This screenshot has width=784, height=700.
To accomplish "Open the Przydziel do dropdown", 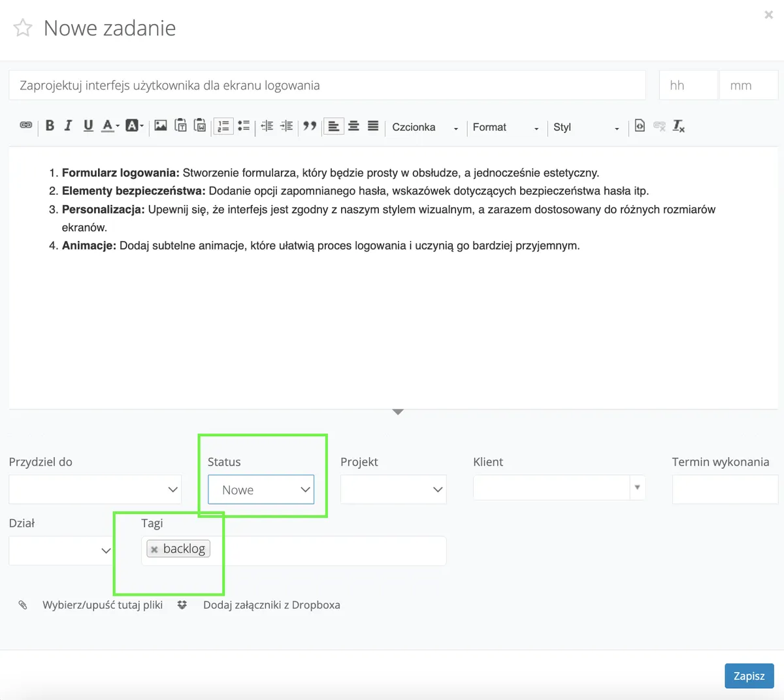I will (x=95, y=489).
